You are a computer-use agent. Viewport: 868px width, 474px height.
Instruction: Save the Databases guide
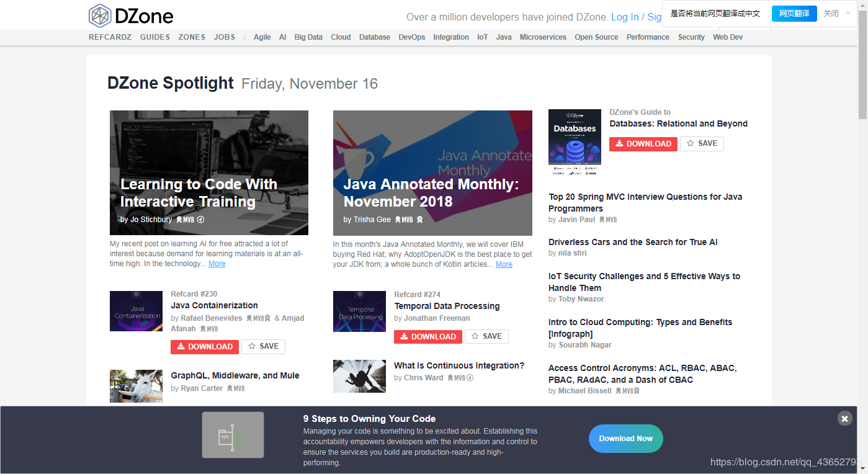point(702,144)
